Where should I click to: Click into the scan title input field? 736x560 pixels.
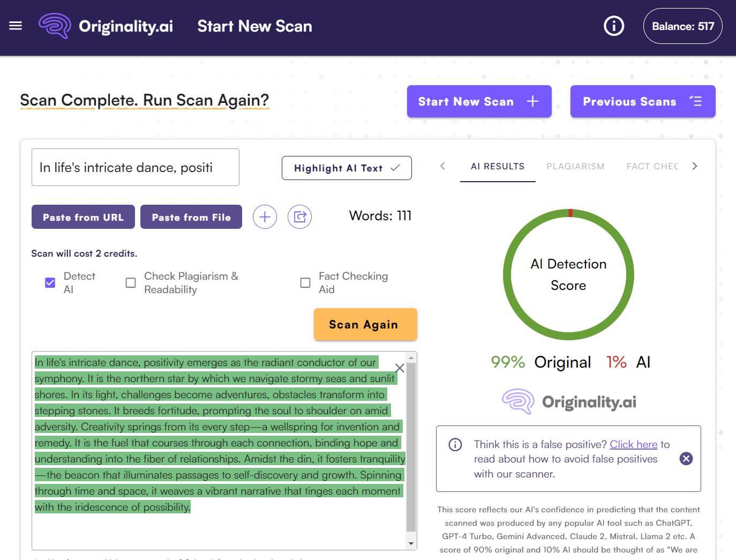[136, 167]
